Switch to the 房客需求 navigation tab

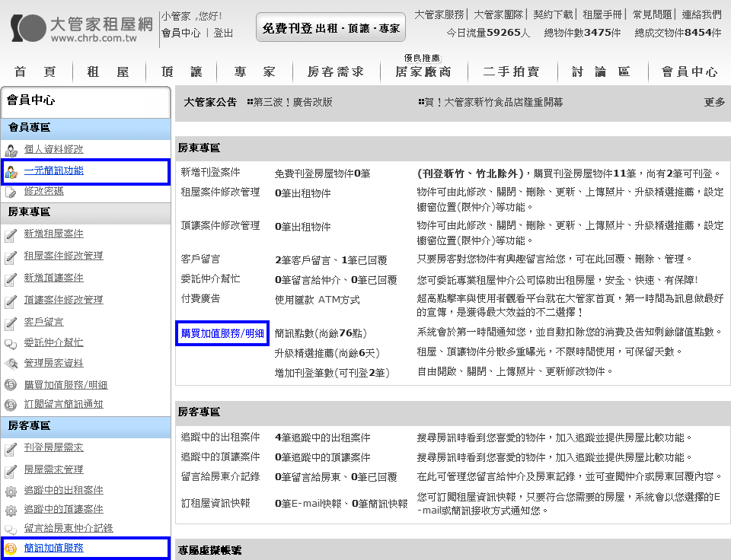coord(336,72)
